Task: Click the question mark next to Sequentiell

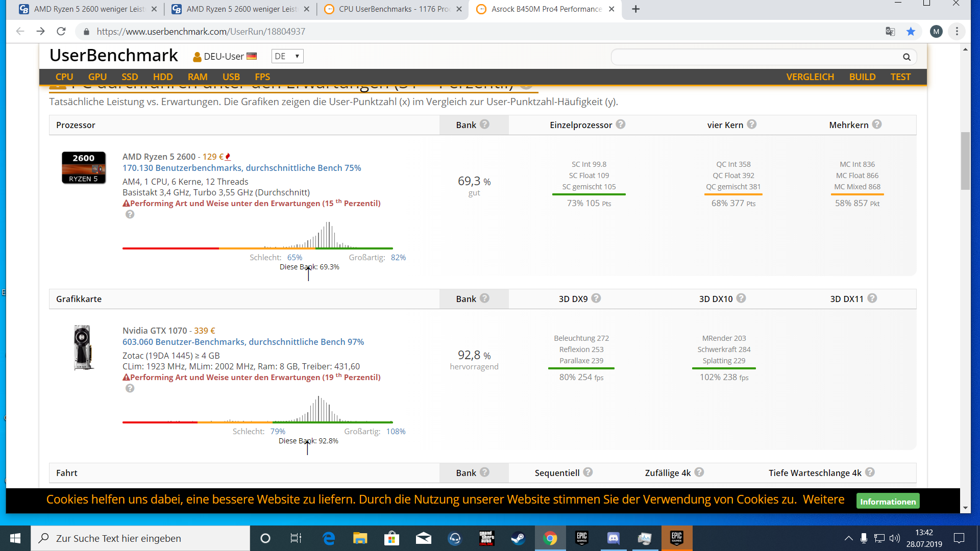Action: pos(588,472)
